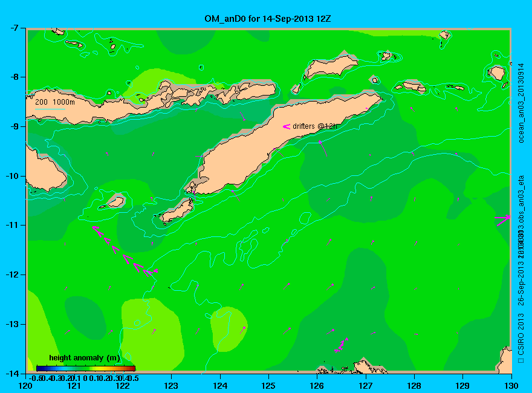Click the title 'OM_anD0 for 14-Sep-2013 12Z'
The height and width of the screenshot is (393, 532).
coord(267,19)
